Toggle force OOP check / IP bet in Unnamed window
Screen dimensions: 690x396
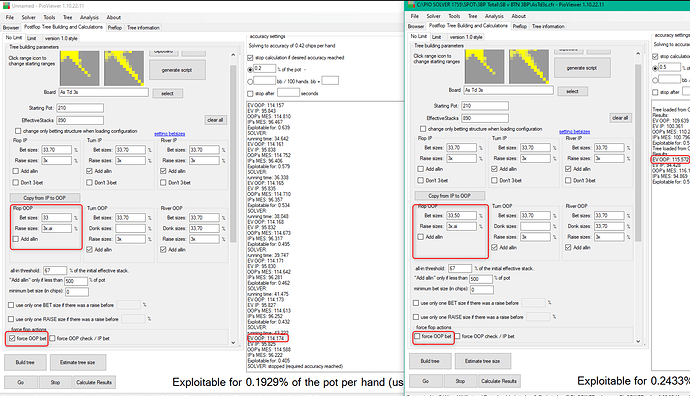(x=52, y=338)
